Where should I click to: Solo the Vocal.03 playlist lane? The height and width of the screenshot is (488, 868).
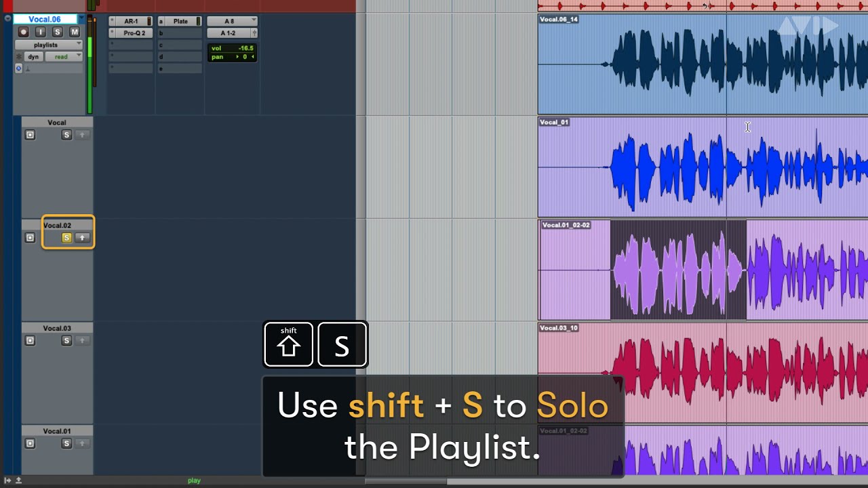pyautogui.click(x=66, y=341)
